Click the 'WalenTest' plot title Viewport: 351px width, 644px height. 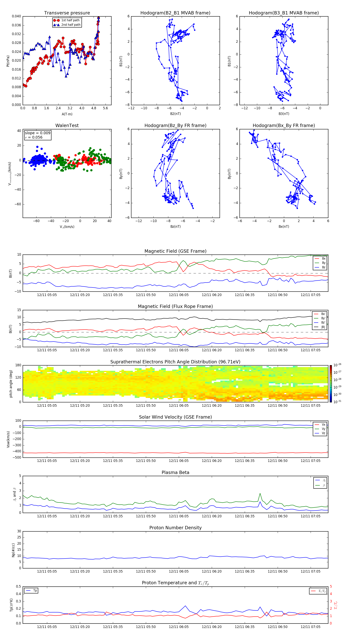coord(67,125)
